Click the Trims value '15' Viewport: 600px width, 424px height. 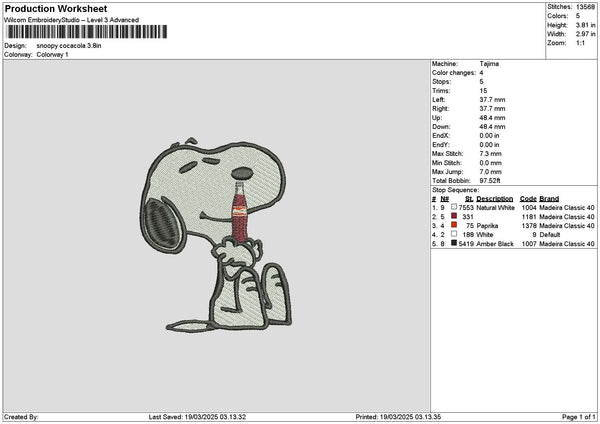pyautogui.click(x=483, y=91)
